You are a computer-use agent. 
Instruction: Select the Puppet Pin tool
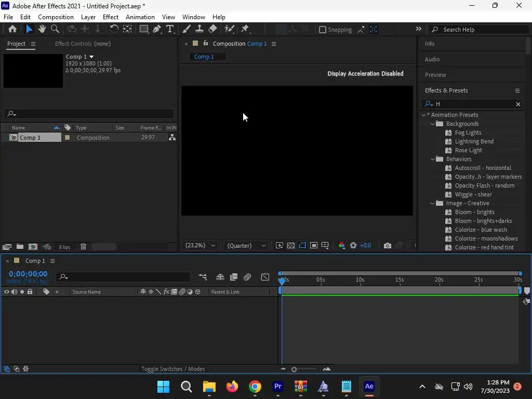click(245, 29)
